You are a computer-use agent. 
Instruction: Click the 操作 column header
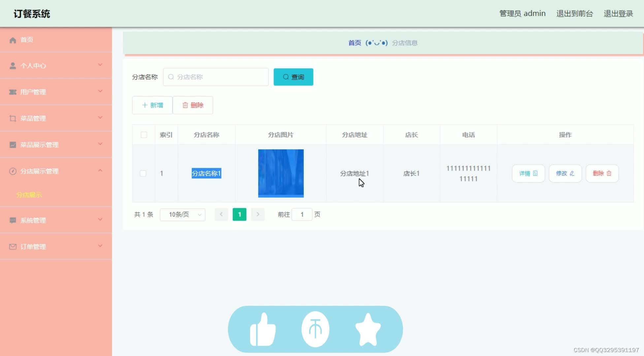click(565, 135)
